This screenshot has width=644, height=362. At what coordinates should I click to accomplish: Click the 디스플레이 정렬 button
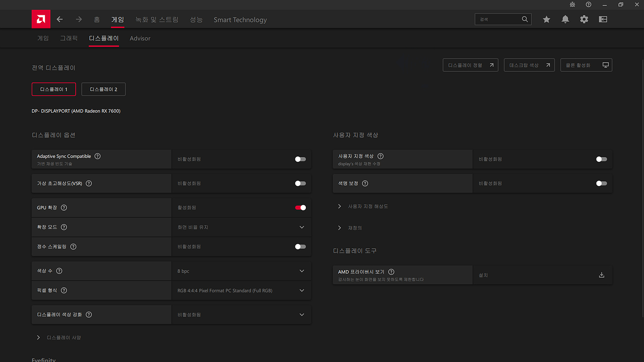(470, 65)
